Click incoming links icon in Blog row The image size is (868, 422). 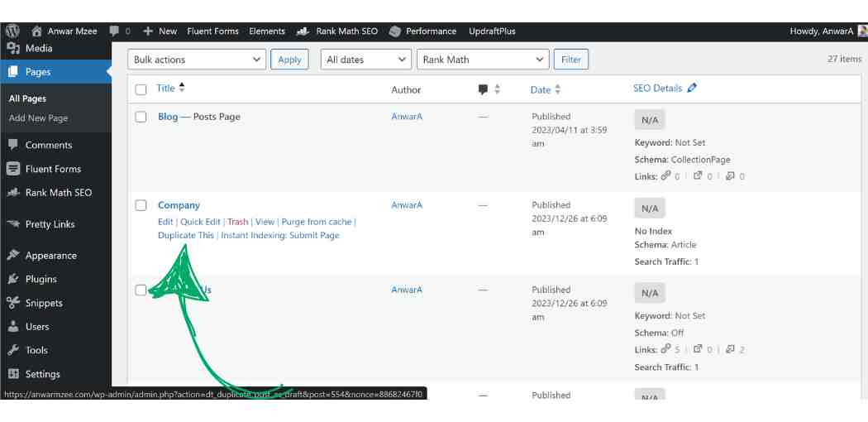tap(730, 175)
